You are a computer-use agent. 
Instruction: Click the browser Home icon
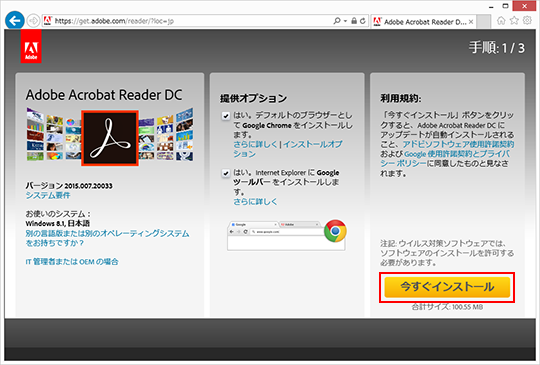click(x=501, y=21)
